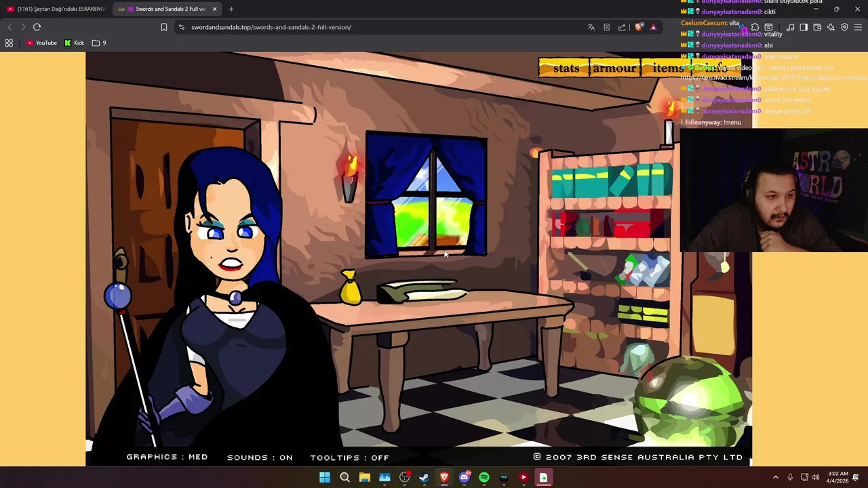Open OBS Studio from taskbar

(405, 477)
